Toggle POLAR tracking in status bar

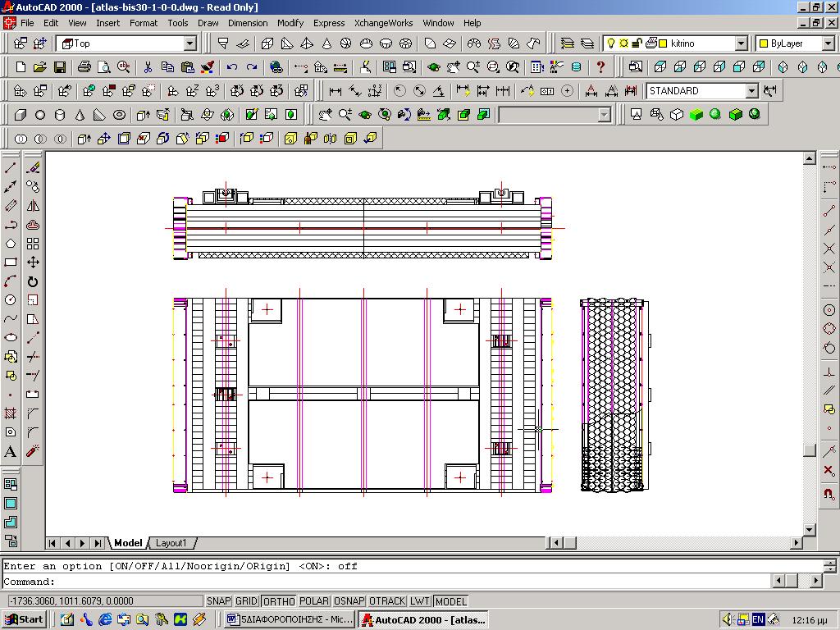[x=314, y=601]
